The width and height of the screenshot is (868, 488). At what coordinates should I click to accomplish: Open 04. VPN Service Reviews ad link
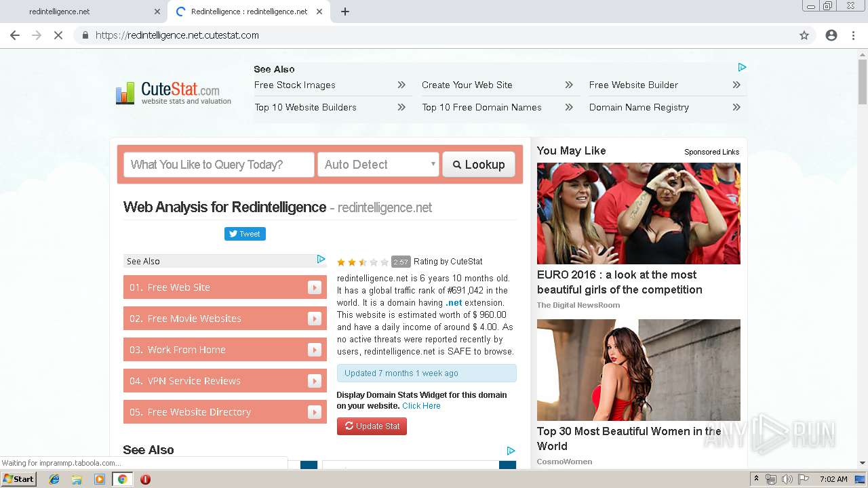point(225,381)
